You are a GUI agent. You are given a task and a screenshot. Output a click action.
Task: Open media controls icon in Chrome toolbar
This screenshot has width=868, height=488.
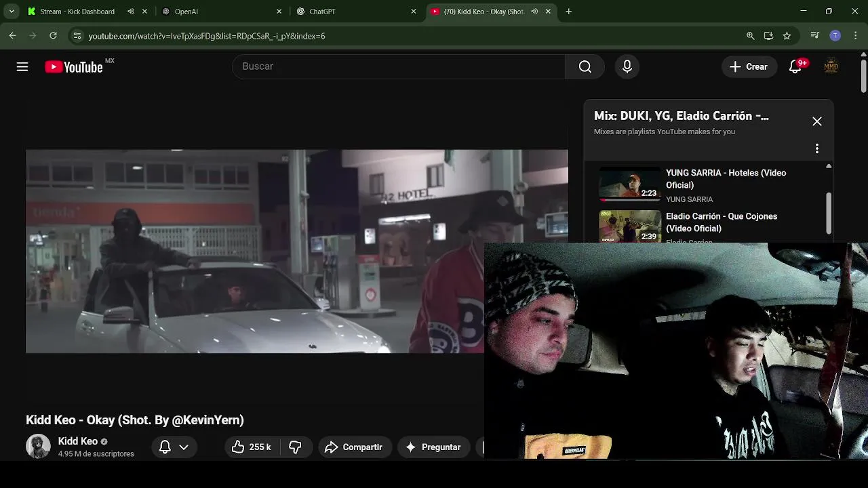tap(815, 36)
